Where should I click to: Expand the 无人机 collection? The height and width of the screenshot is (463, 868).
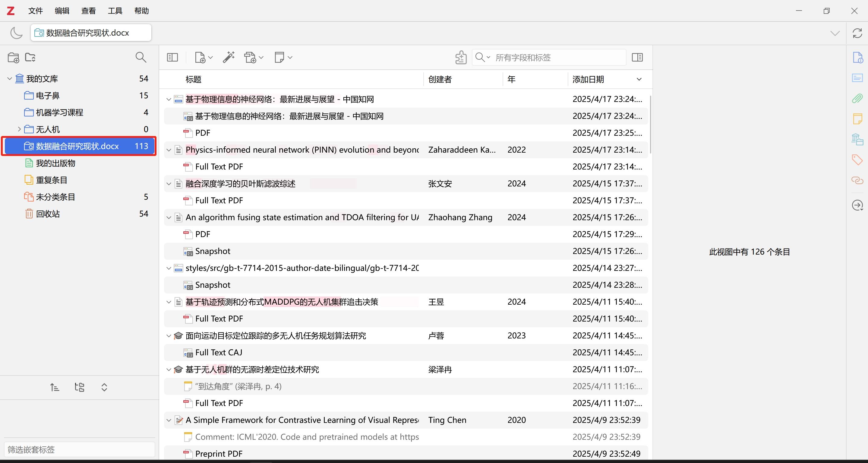pyautogui.click(x=19, y=129)
